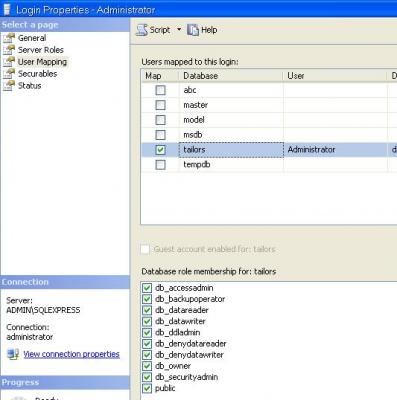Check the Map box for tempdb database
This screenshot has height=400, width=397.
tap(160, 165)
